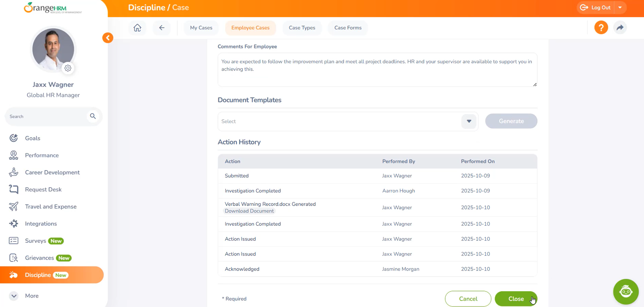644x307 pixels.
Task: Open profile settings gear icon
Action: pyautogui.click(x=68, y=68)
